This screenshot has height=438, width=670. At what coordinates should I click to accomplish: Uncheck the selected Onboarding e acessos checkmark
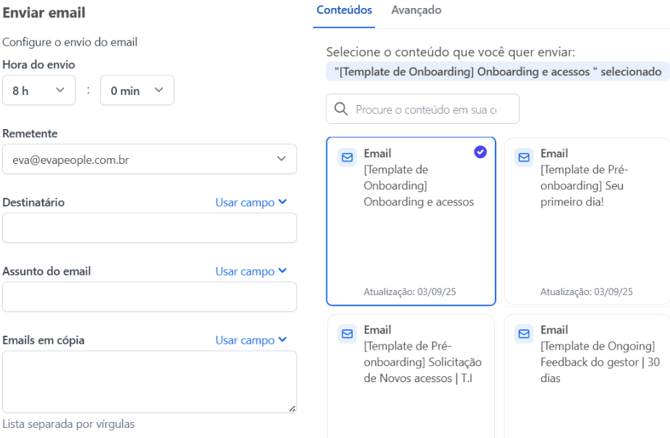480,152
